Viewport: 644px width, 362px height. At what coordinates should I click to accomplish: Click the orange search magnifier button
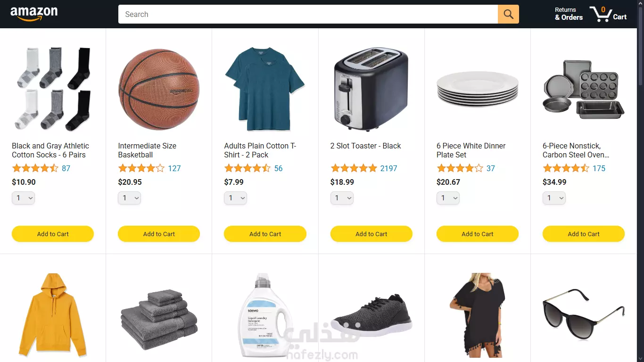tap(508, 14)
